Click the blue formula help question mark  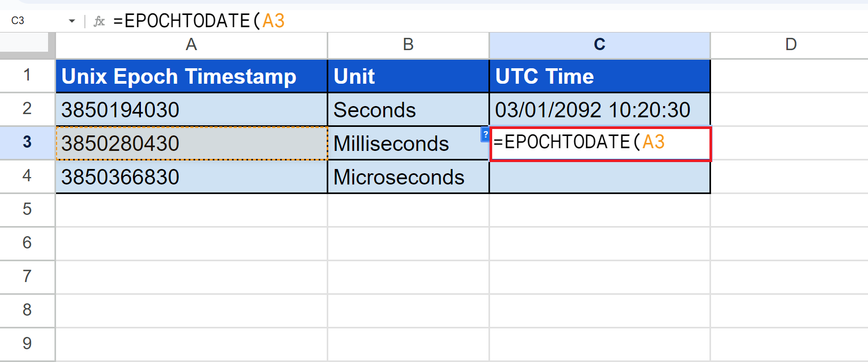pyautogui.click(x=485, y=134)
